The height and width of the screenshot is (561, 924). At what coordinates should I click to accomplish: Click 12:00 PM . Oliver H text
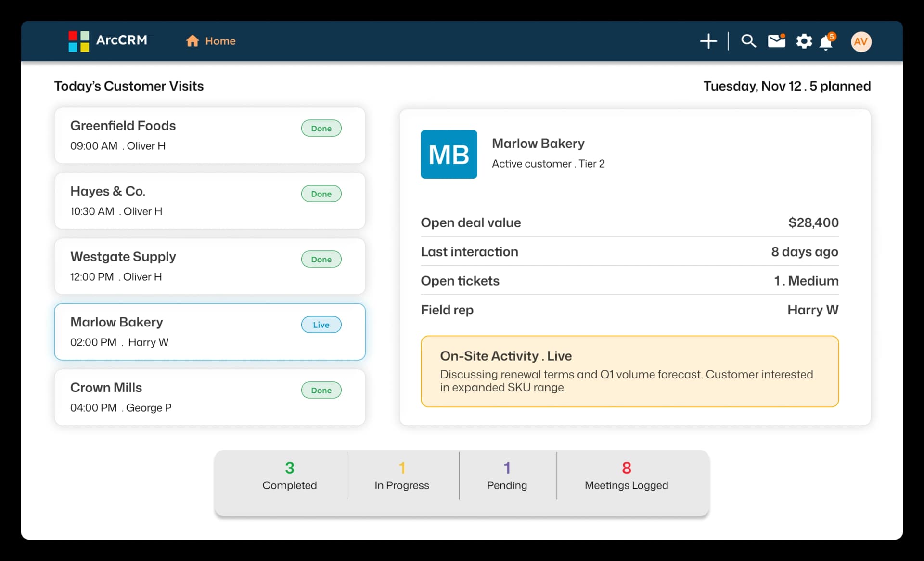[x=116, y=277]
